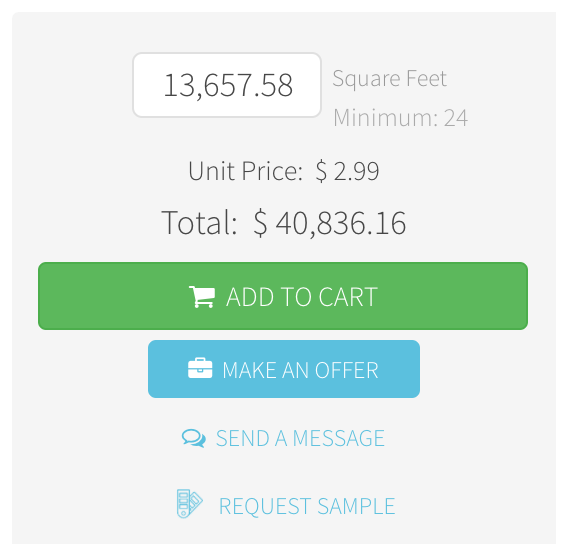Click the MAKE AN OFFER text
The image size is (568, 544).
click(300, 370)
